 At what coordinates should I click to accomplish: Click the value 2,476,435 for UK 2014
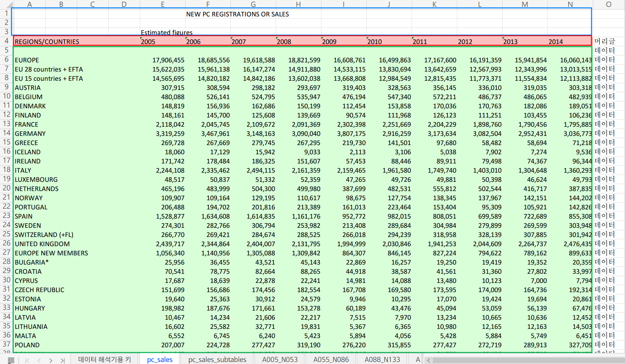tap(577, 244)
